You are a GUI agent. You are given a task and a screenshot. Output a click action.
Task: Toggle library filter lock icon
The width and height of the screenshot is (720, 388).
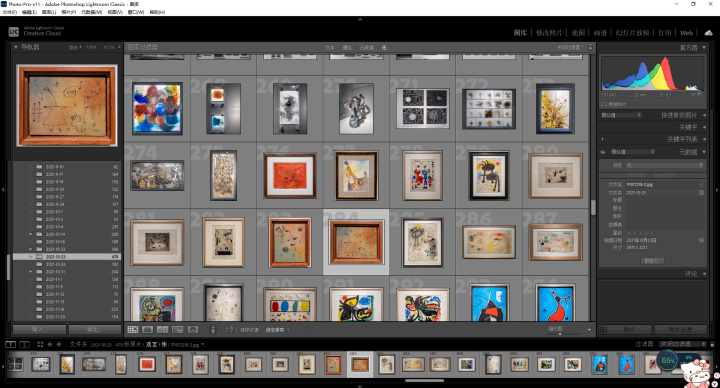(x=591, y=47)
